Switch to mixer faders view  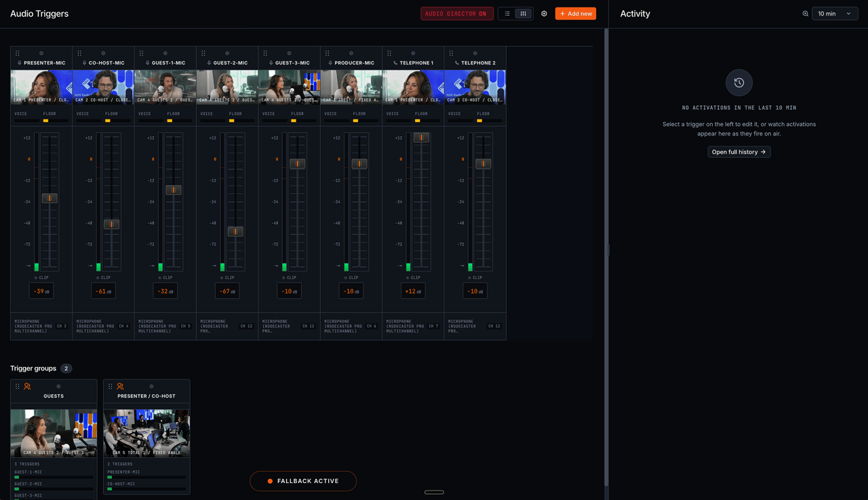[524, 14]
